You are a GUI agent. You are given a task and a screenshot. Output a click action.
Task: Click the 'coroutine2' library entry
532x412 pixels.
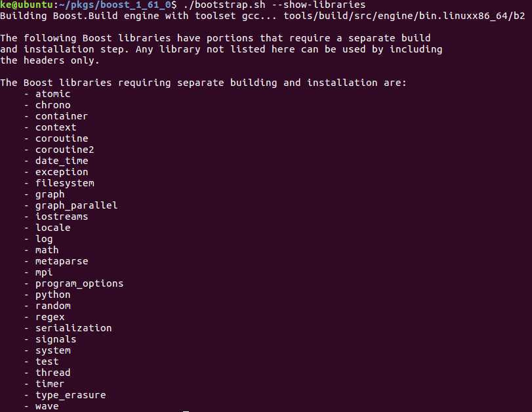pos(64,150)
